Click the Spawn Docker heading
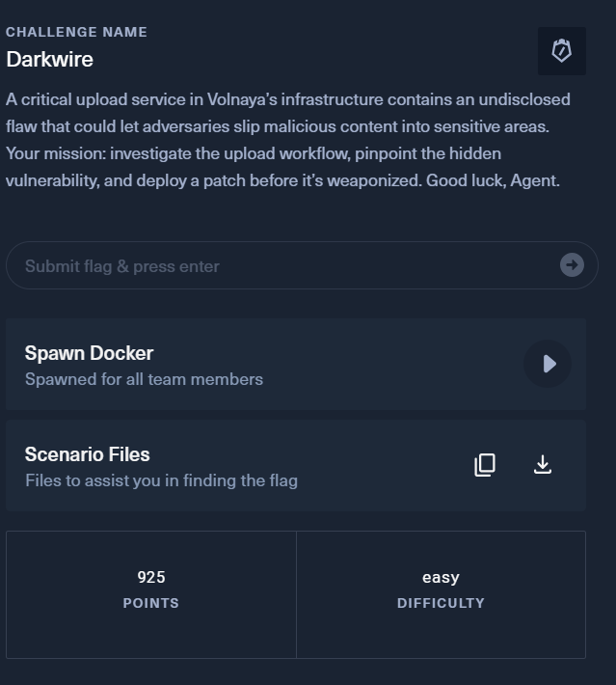 (x=89, y=353)
